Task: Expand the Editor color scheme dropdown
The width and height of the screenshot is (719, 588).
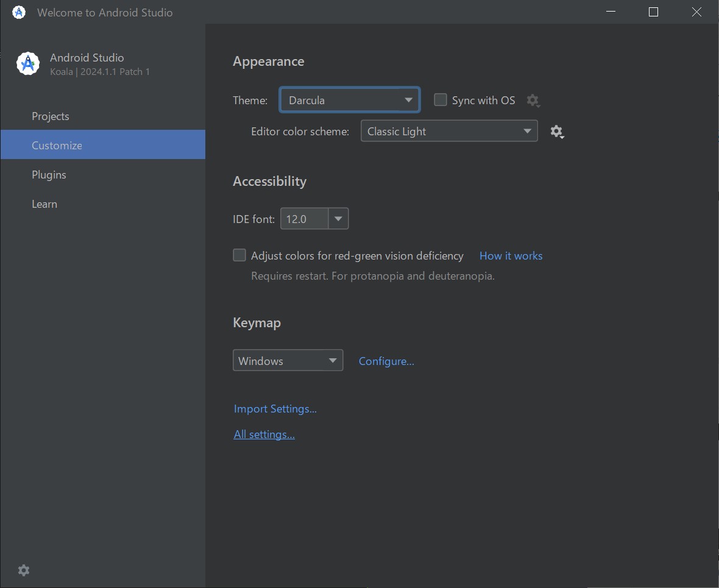Action: click(x=449, y=131)
